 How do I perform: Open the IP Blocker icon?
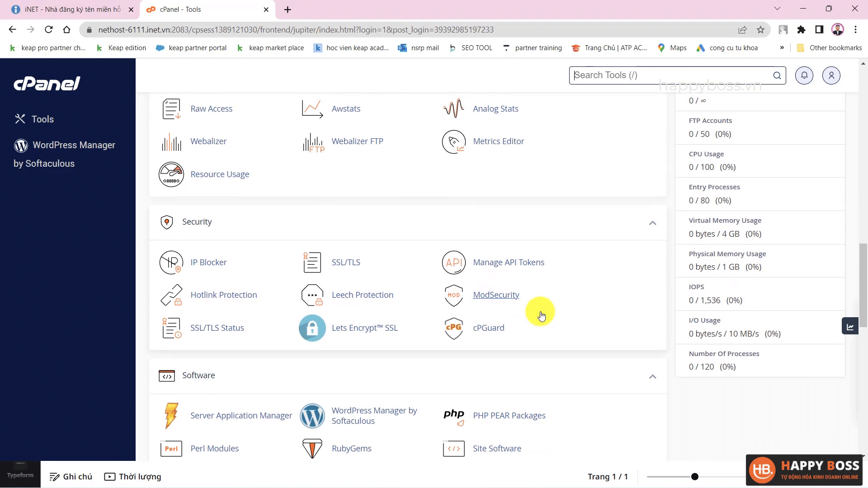click(x=171, y=263)
